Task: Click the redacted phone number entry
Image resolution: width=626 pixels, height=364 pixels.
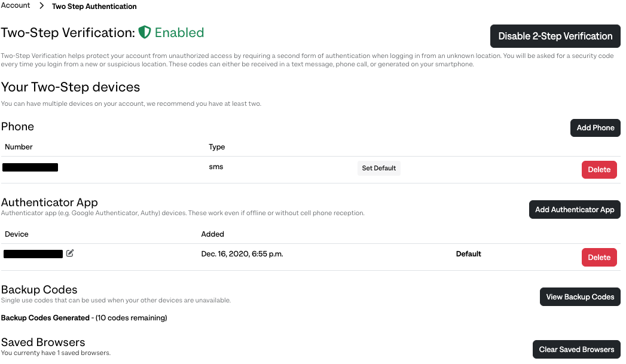Action: point(30,167)
